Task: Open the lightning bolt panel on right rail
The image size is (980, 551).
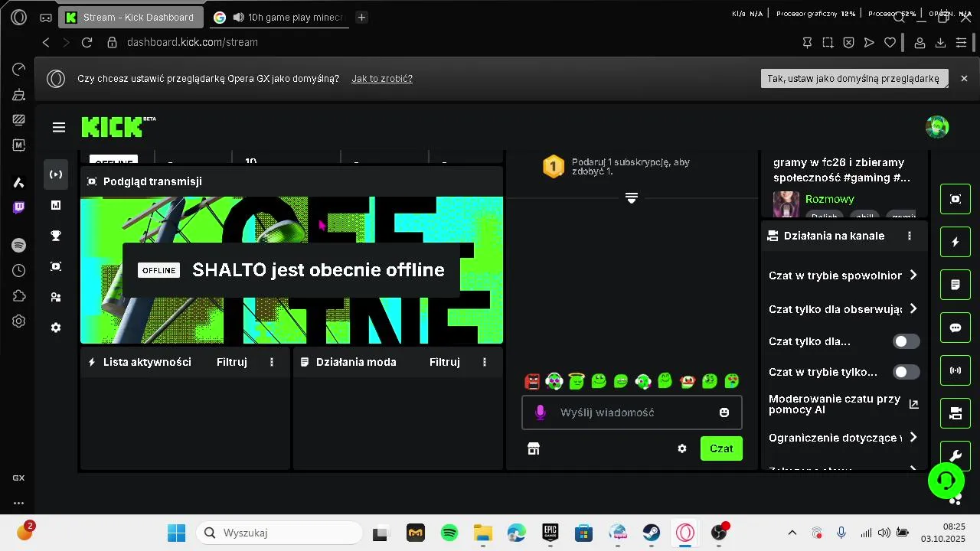Action: (x=955, y=242)
